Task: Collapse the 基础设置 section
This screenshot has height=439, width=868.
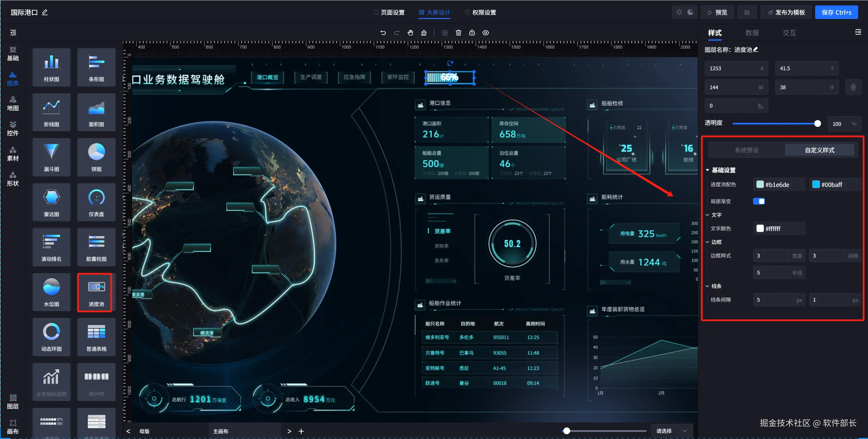Action: coord(708,170)
